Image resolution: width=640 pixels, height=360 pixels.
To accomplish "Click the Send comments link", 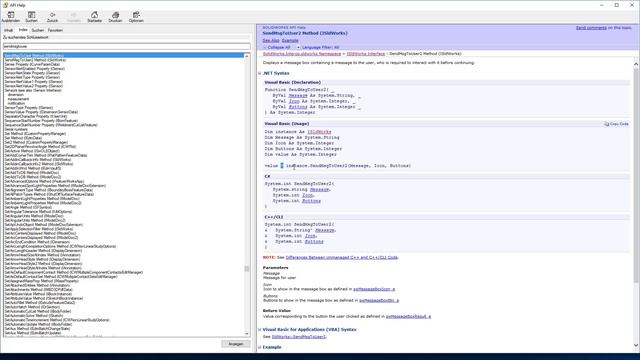I will click(591, 28).
